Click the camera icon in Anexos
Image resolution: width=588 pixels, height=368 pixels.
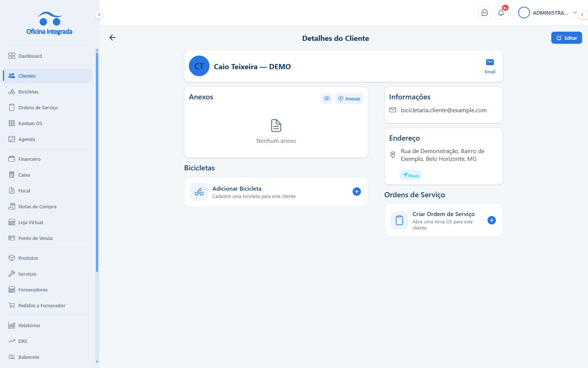click(x=327, y=99)
